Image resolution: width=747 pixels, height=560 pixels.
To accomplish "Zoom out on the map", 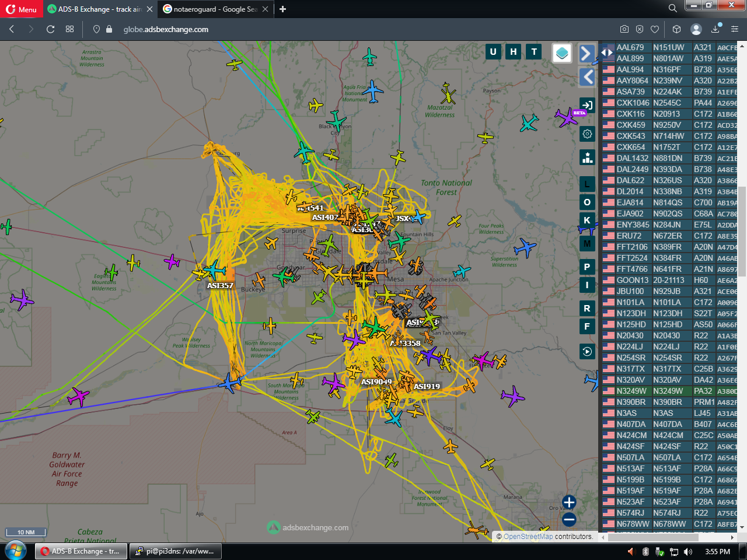I will coord(569,519).
